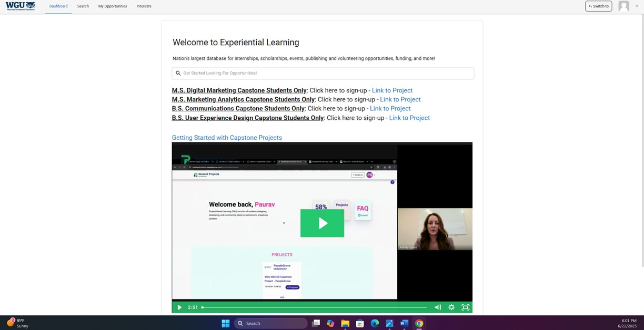Click the magnifier icon in search field
Screen dimensions: 644x330
point(178,73)
